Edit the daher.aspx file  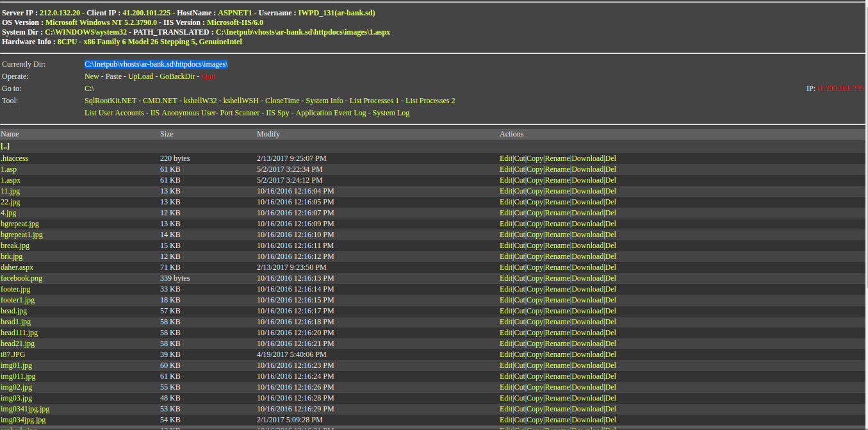pos(506,267)
